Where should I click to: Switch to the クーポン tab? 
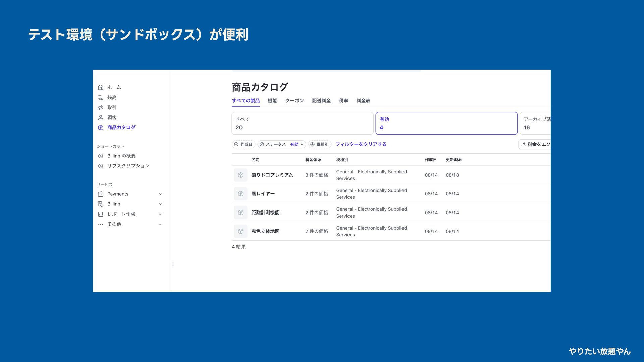[294, 101]
